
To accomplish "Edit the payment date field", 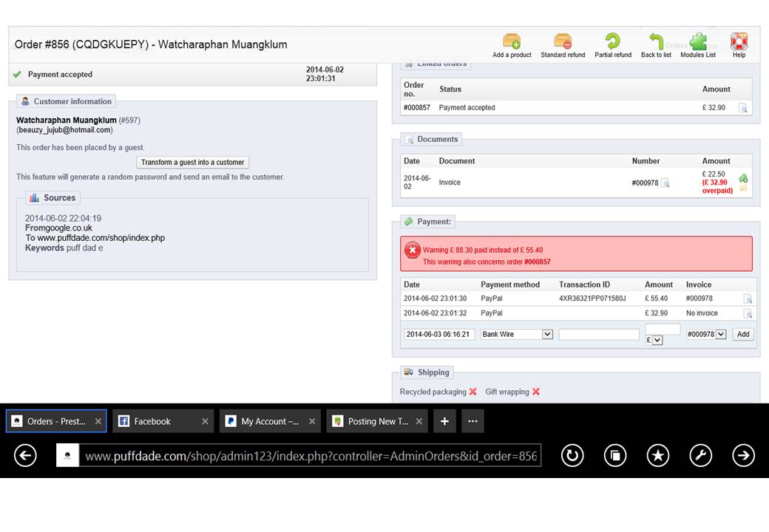I will click(439, 334).
